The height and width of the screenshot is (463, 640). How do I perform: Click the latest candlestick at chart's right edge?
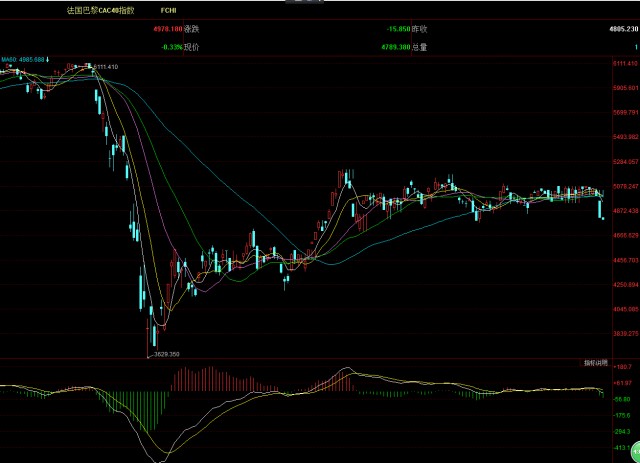tap(603, 218)
